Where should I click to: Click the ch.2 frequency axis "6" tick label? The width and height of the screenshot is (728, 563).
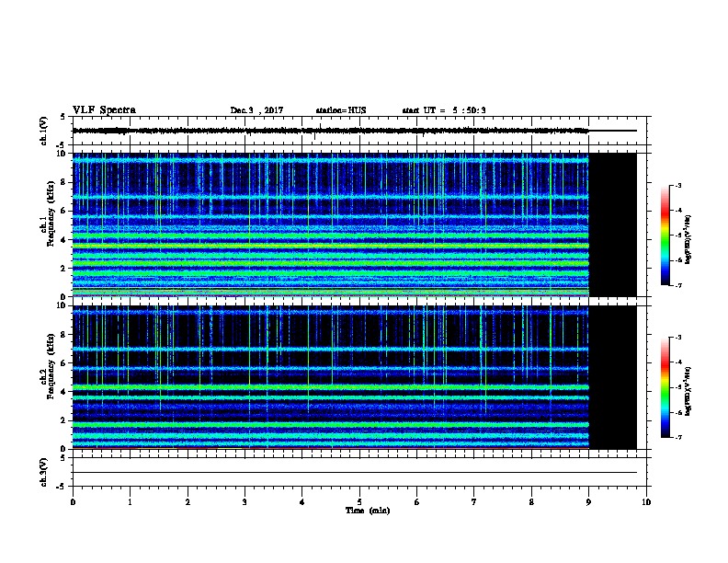tap(63, 363)
